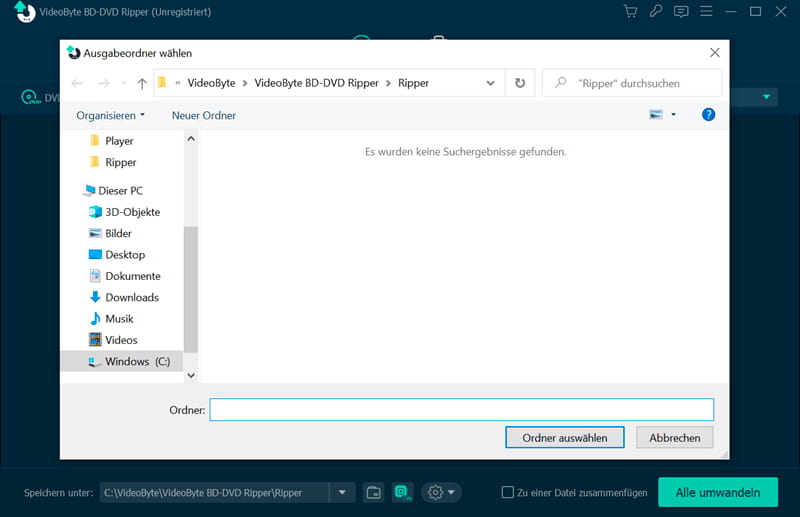Image resolution: width=800 pixels, height=517 pixels.
Task: Click VideoByte BD-DVD Ripper breadcrumb
Action: (316, 83)
